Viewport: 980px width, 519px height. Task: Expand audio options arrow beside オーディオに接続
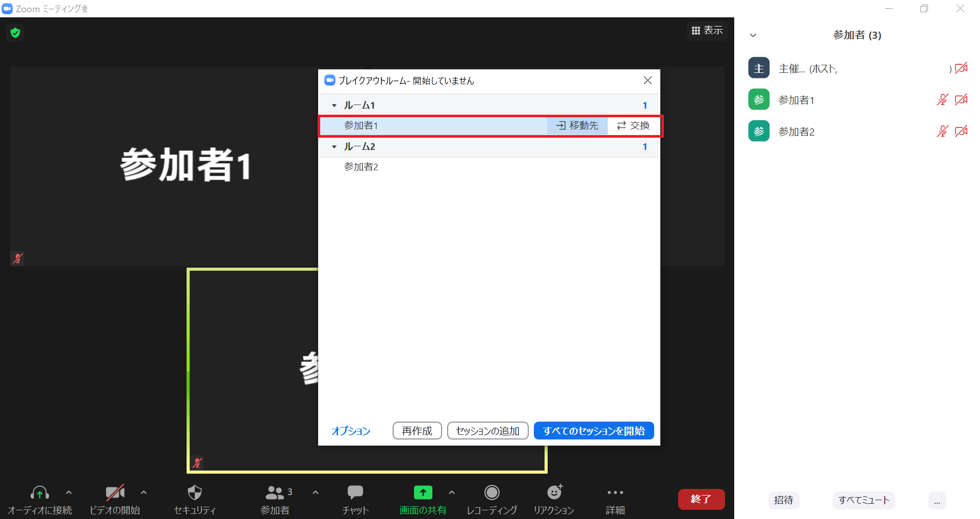point(69,492)
